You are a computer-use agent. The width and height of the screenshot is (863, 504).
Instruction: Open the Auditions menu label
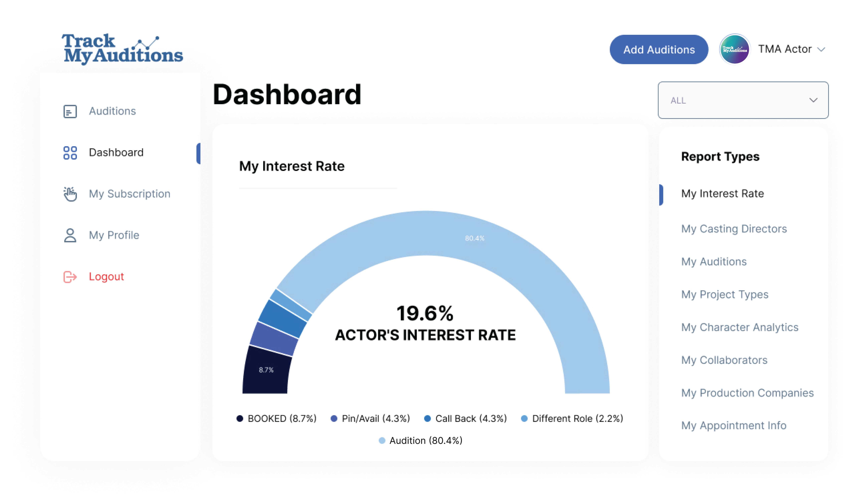click(x=112, y=111)
